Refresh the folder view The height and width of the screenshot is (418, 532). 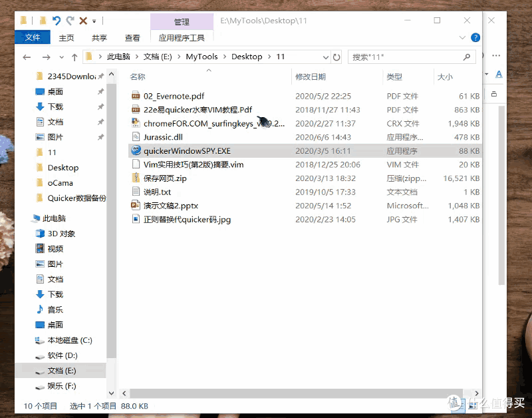(336, 57)
